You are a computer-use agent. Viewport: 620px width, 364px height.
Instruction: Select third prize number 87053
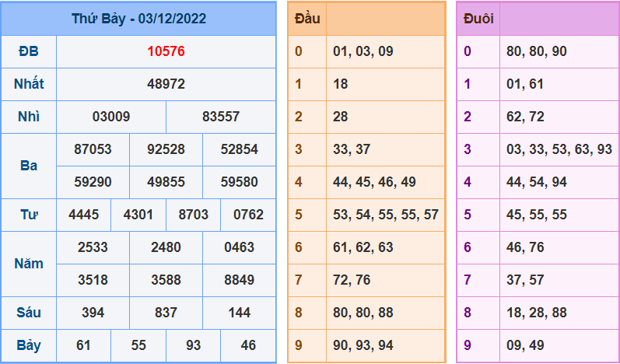[93, 149]
